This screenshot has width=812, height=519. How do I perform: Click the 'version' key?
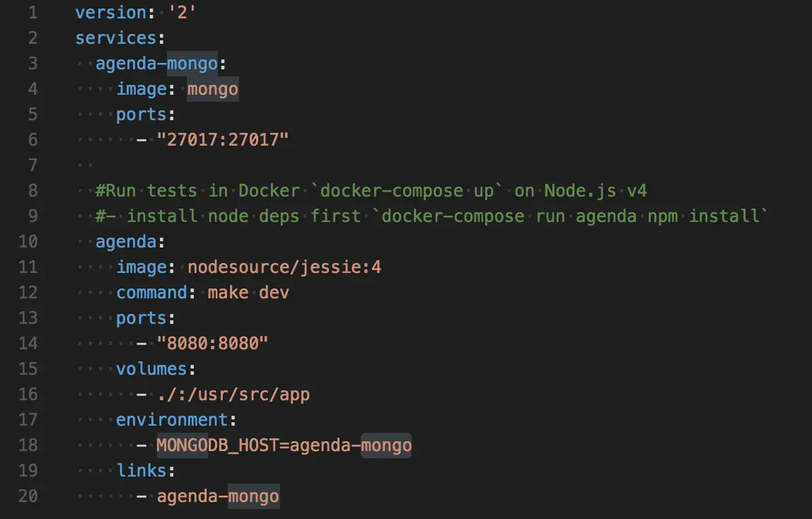pyautogui.click(x=106, y=12)
